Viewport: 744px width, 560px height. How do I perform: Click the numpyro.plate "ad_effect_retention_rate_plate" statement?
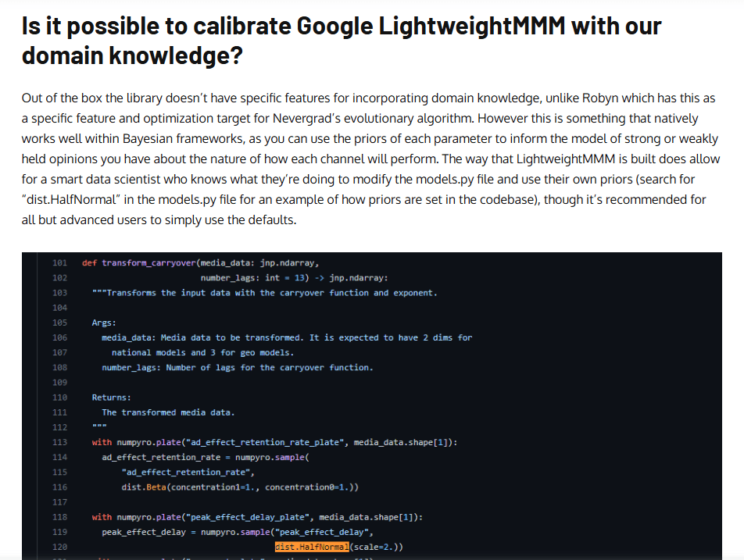[275, 442]
